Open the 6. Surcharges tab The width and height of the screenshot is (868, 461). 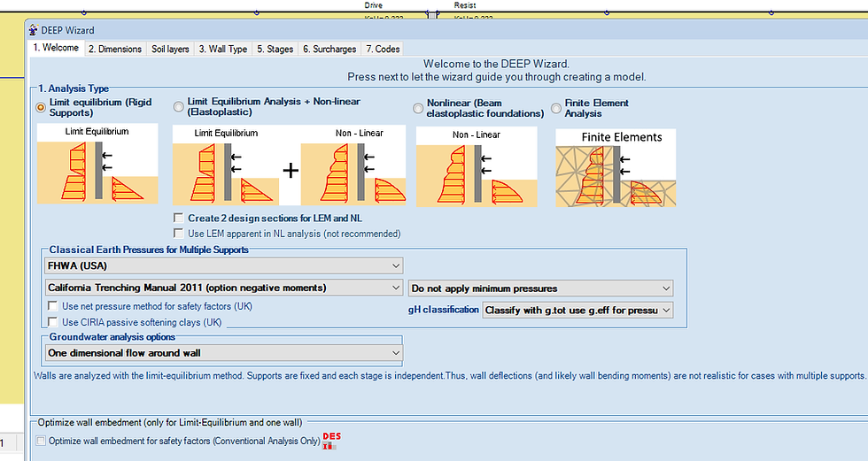pos(329,49)
